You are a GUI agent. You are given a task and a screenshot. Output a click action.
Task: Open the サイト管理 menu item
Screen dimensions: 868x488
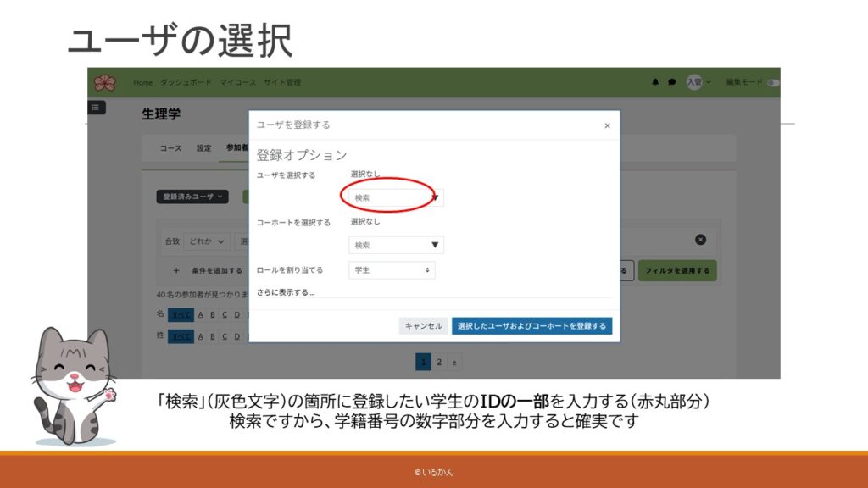tap(281, 82)
